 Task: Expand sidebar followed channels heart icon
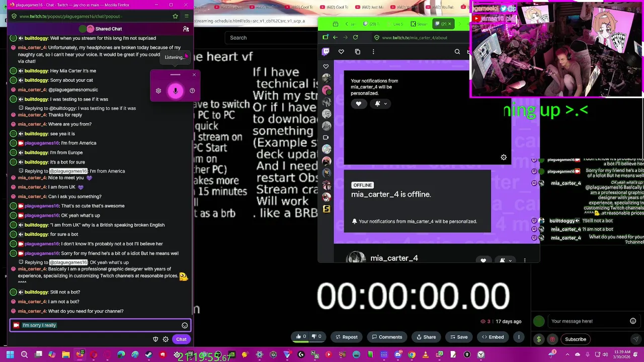326,66
